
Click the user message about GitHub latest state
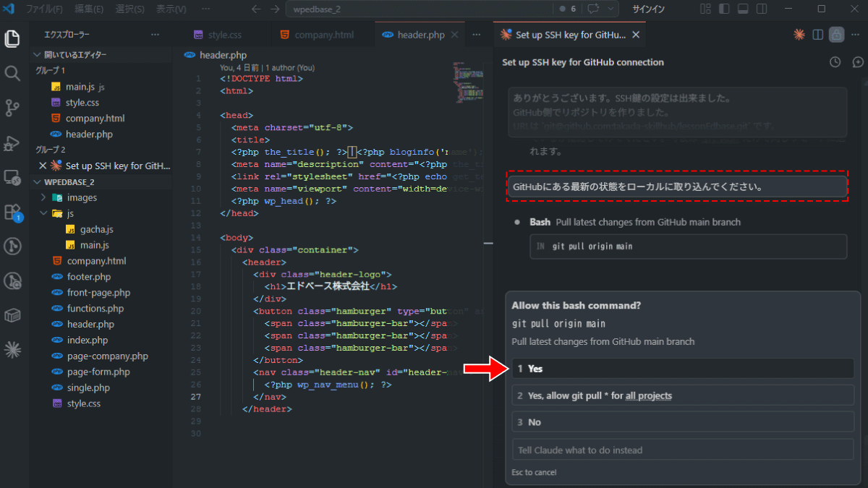coord(677,187)
